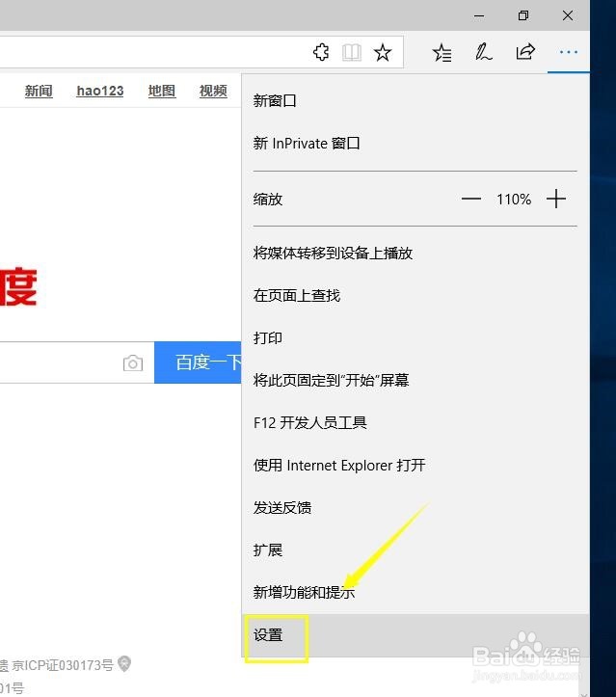Open 扩展 from the menu
This screenshot has width=616, height=697.
415,550
